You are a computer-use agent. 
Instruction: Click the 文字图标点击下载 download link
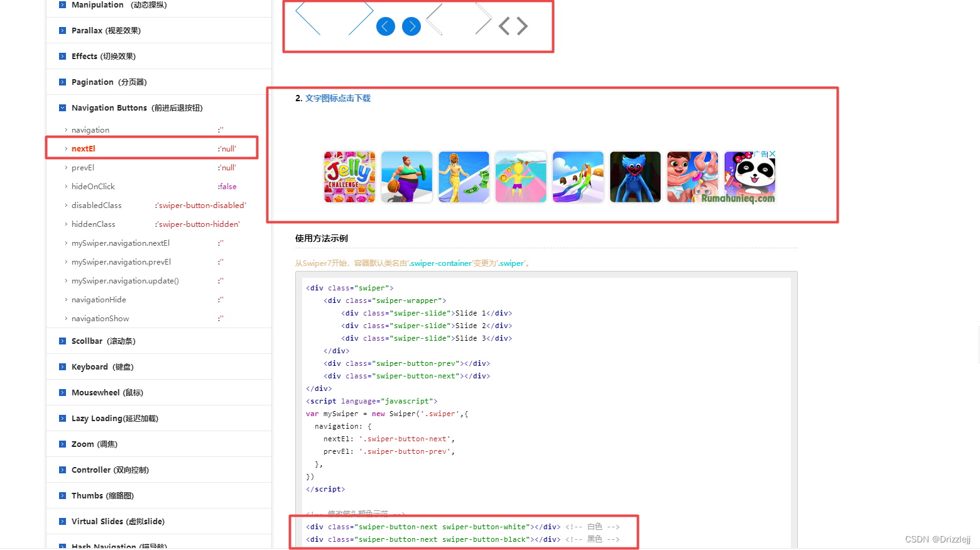[x=338, y=98]
